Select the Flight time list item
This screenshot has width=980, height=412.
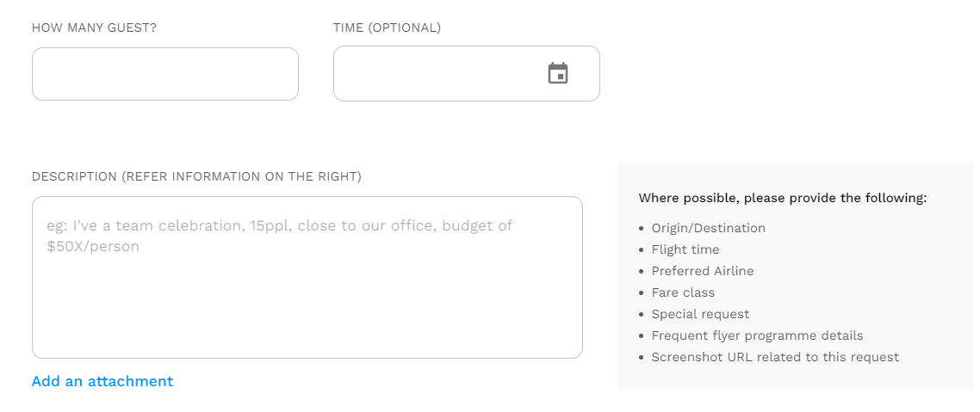[685, 249]
